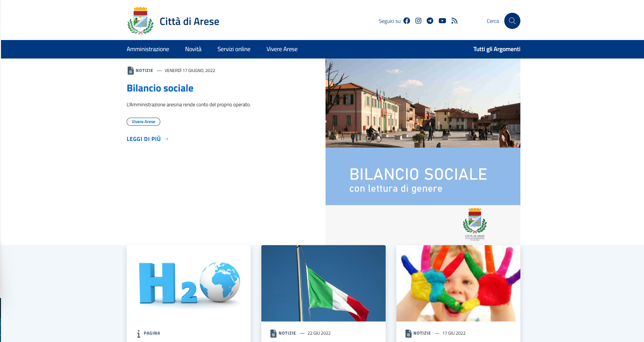This screenshot has width=644, height=342.
Task: Follow the Leggi di più link
Action: pos(144,139)
